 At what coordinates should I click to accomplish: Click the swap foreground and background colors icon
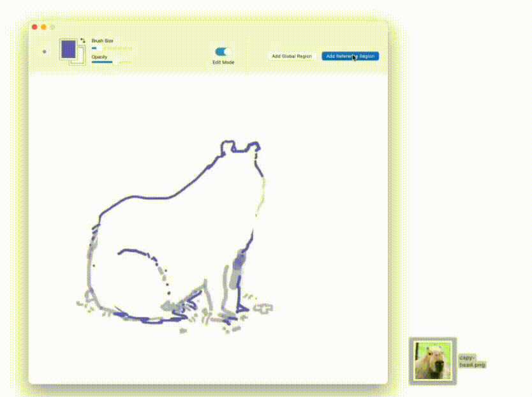[x=82, y=40]
